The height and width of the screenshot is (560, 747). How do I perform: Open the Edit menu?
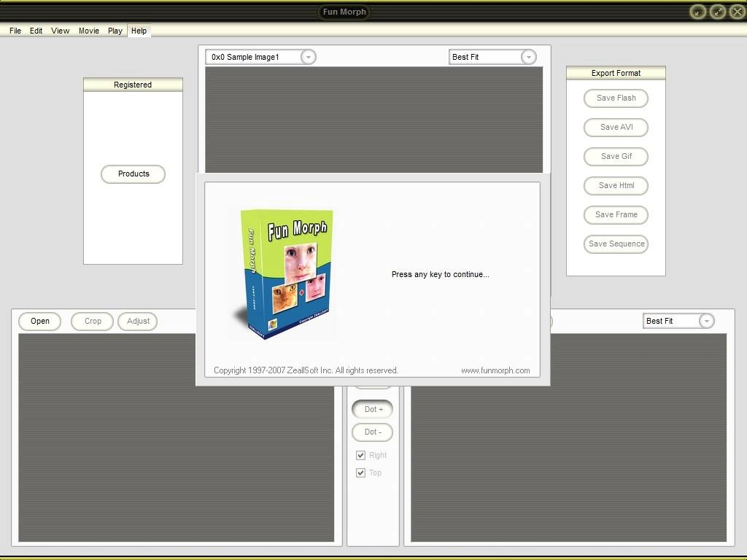click(36, 31)
